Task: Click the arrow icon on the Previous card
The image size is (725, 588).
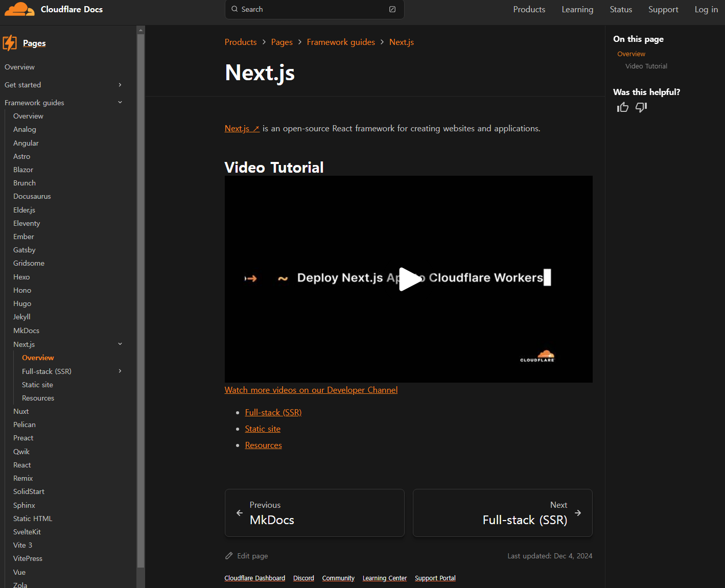Action: (x=239, y=512)
